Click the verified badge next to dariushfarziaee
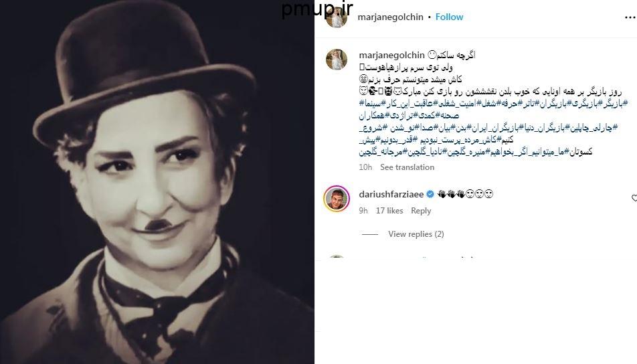The height and width of the screenshot is (364, 637). point(430,194)
